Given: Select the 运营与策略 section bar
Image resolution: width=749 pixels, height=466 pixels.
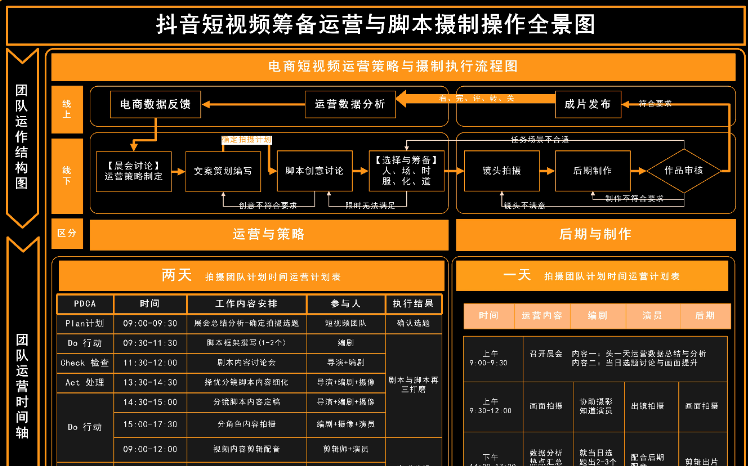Looking at the screenshot, I should [269, 234].
